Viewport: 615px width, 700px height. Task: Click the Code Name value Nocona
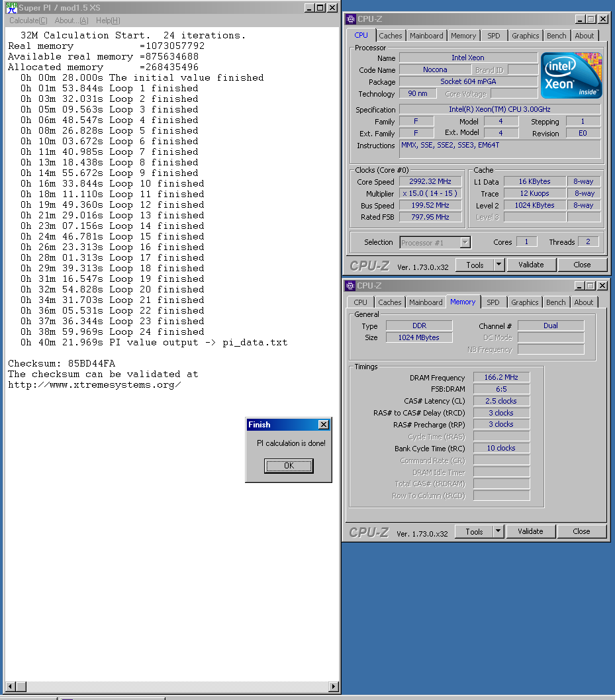click(435, 69)
